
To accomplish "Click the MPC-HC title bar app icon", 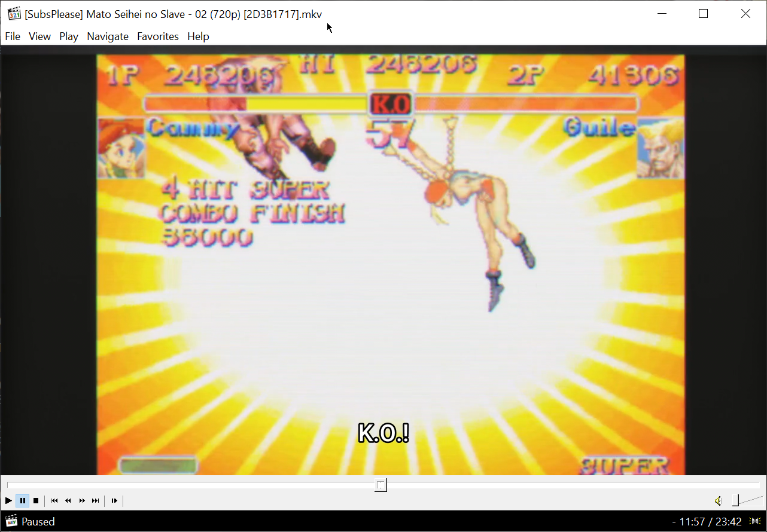I will click(x=14, y=14).
